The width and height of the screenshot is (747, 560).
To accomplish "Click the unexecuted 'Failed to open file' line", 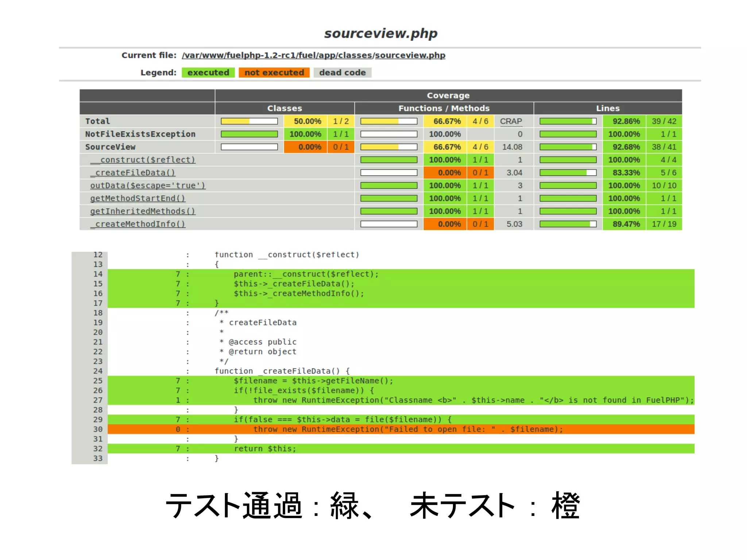I will coord(401,429).
